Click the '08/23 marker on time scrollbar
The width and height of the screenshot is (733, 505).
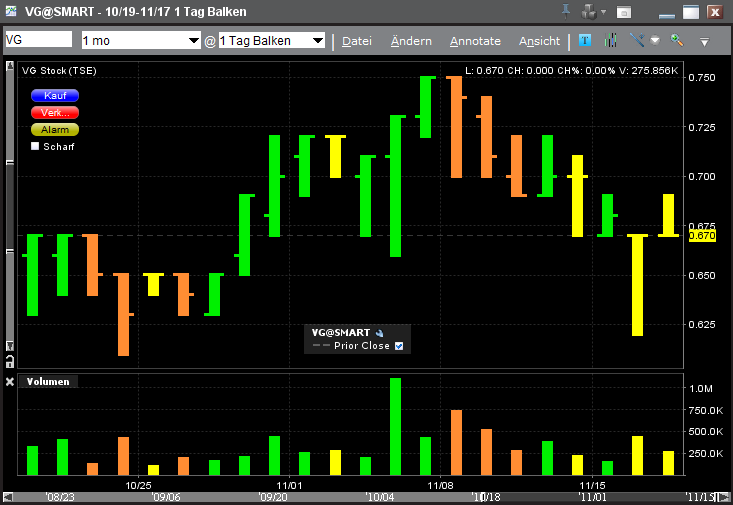(60, 497)
